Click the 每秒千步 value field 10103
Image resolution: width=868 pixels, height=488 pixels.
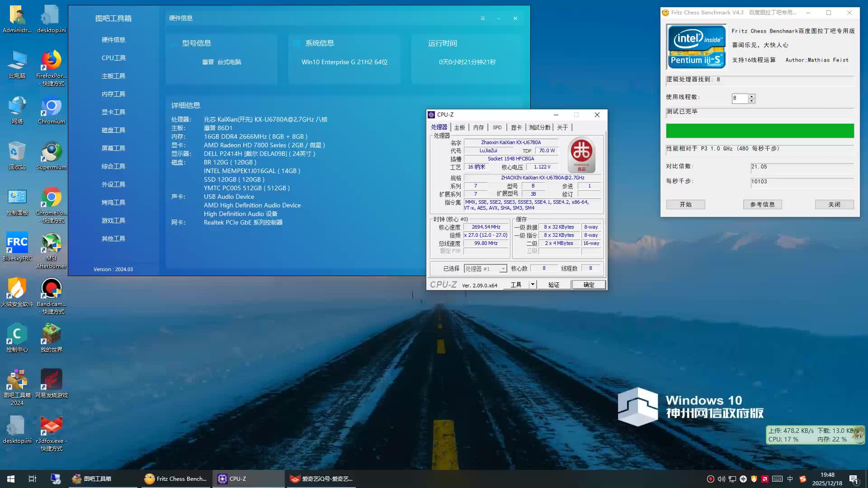coord(802,182)
